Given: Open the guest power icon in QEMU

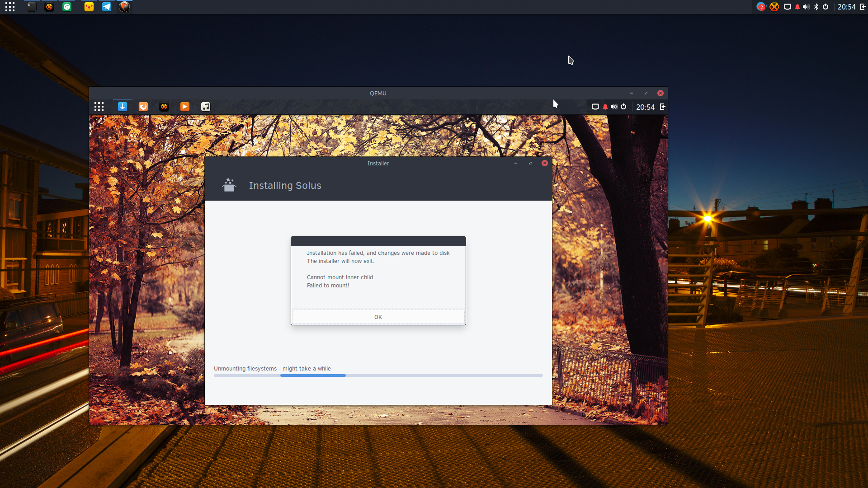Looking at the screenshot, I should pyautogui.click(x=623, y=107).
